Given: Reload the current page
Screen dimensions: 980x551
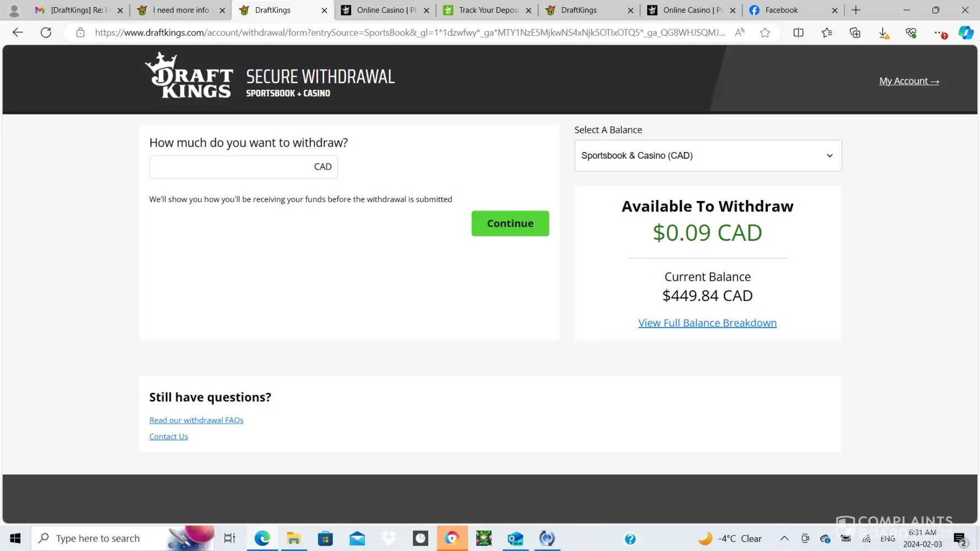Looking at the screenshot, I should pyautogui.click(x=46, y=33).
